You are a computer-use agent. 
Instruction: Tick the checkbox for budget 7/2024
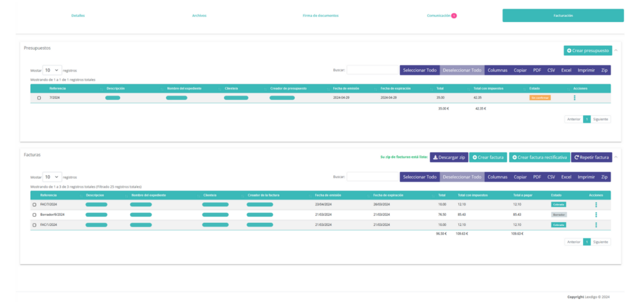click(x=39, y=98)
